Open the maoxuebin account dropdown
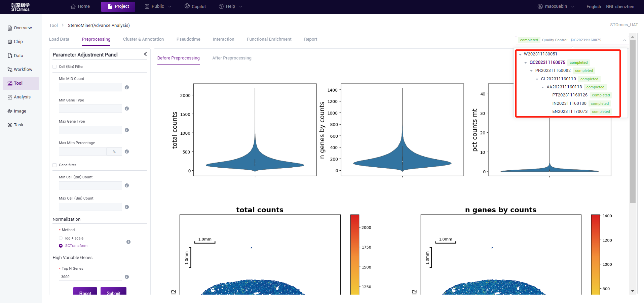 coord(556,6)
